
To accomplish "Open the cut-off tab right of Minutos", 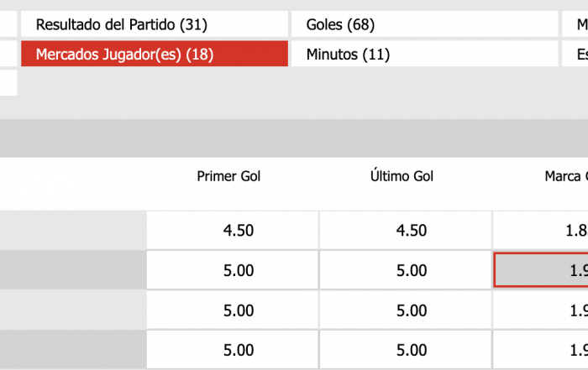I will click(x=576, y=55).
